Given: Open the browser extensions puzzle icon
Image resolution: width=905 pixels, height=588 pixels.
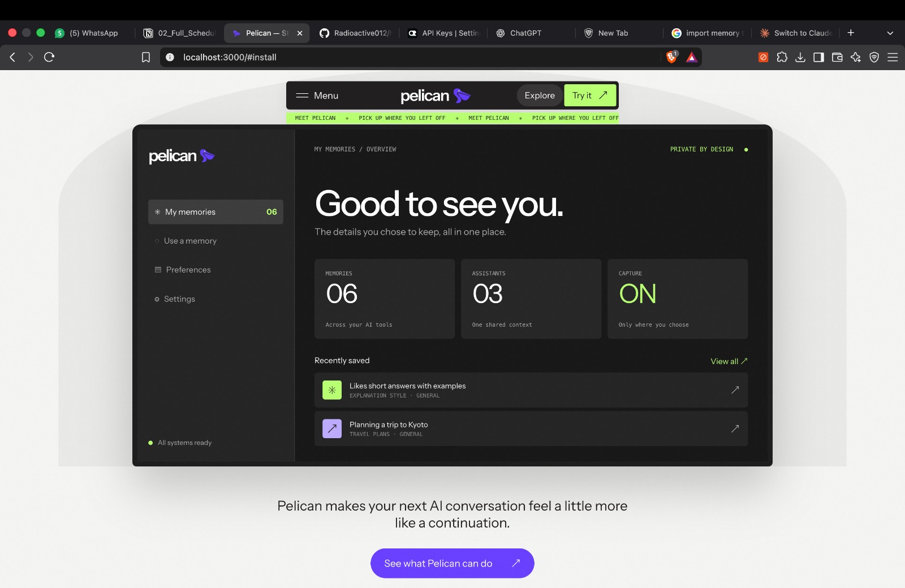Looking at the screenshot, I should click(x=782, y=57).
